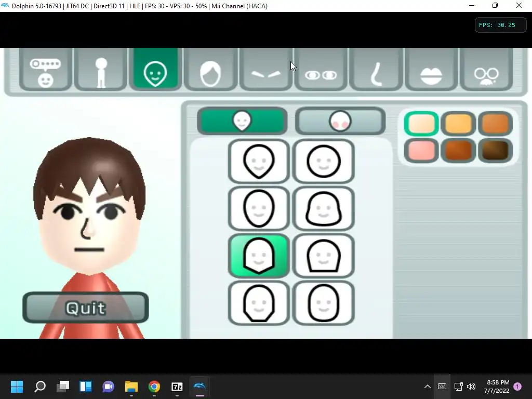
Task: Pick the pink skin tone
Action: (421, 150)
